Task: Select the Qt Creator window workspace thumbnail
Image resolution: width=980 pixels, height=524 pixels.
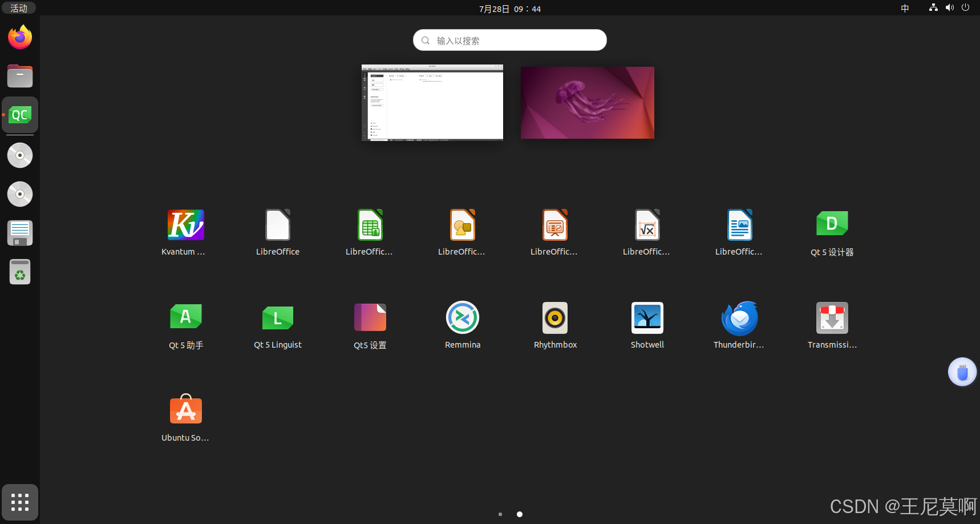Action: click(x=432, y=102)
